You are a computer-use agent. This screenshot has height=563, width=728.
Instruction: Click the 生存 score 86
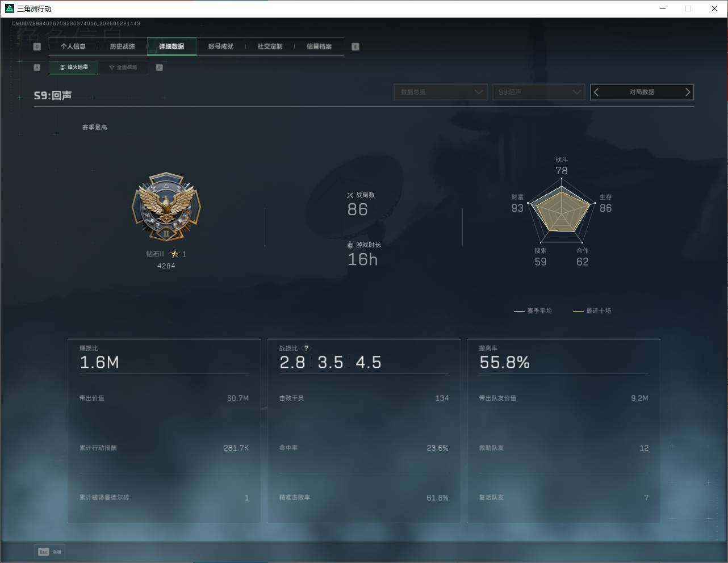606,208
